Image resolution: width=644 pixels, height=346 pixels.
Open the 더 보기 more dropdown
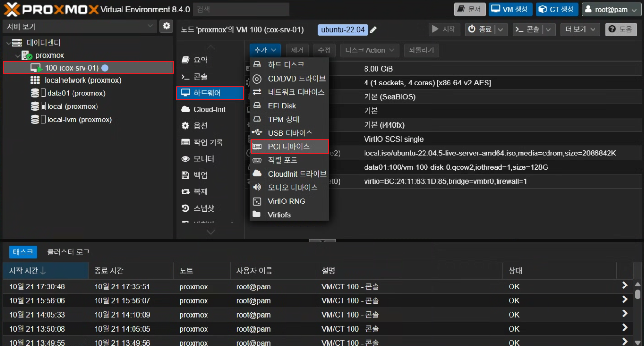(580, 29)
